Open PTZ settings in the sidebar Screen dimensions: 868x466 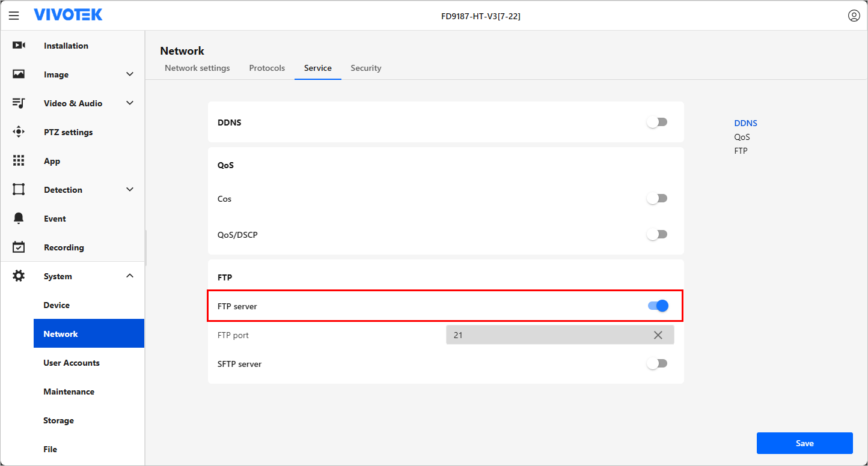click(x=68, y=132)
